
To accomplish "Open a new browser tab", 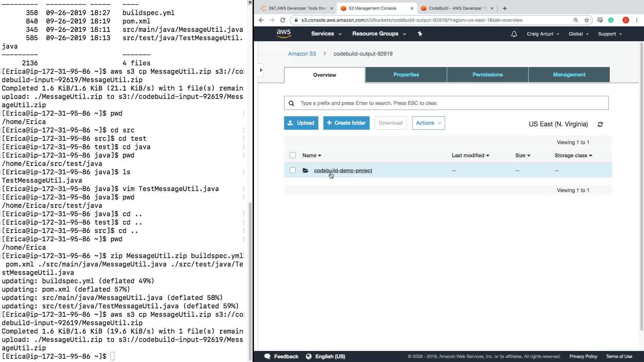I will click(x=504, y=8).
